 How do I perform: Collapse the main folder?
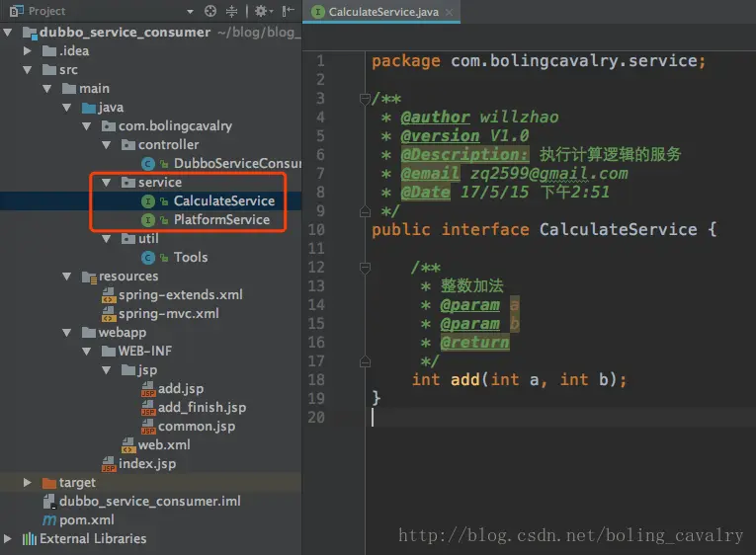[x=47, y=89]
